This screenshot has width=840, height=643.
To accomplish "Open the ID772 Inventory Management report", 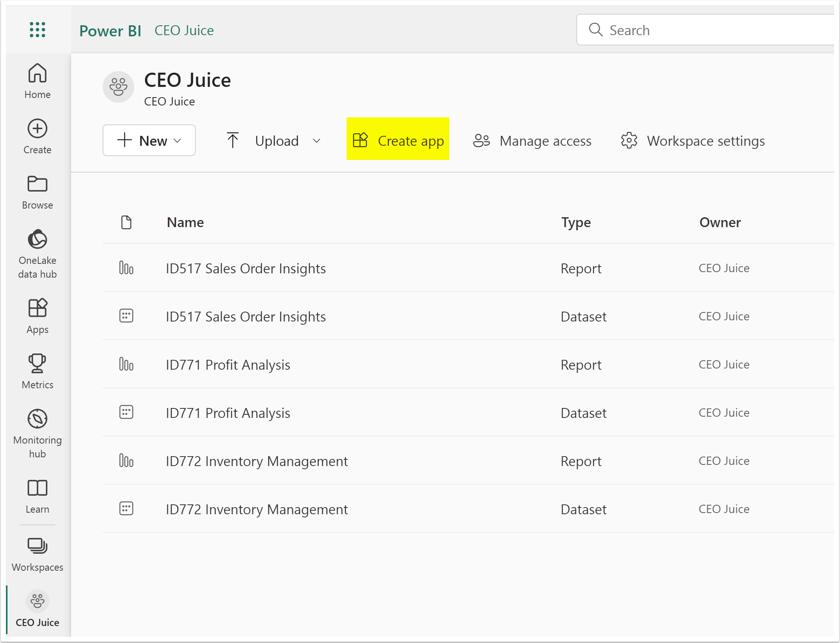I will [x=257, y=461].
